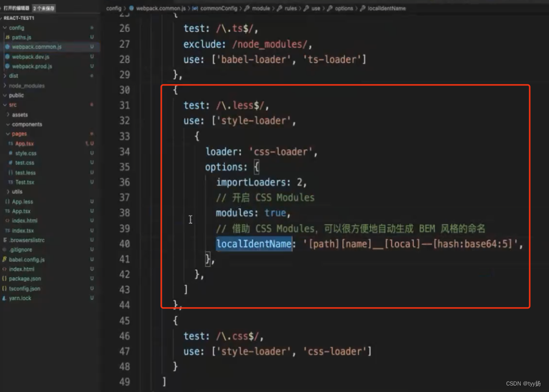Viewport: 549px width, 392px height.
Task: Open App.tsx inside the pages folder
Action: (x=24, y=144)
